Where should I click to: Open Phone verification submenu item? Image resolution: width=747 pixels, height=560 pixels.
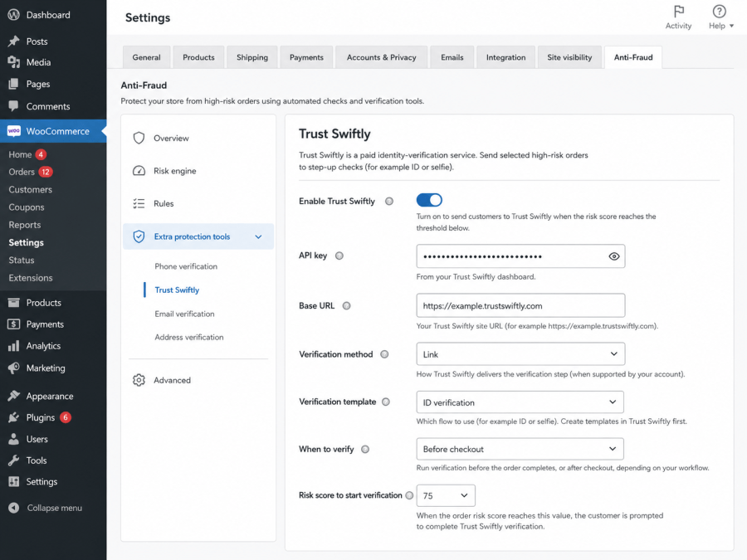coord(186,266)
